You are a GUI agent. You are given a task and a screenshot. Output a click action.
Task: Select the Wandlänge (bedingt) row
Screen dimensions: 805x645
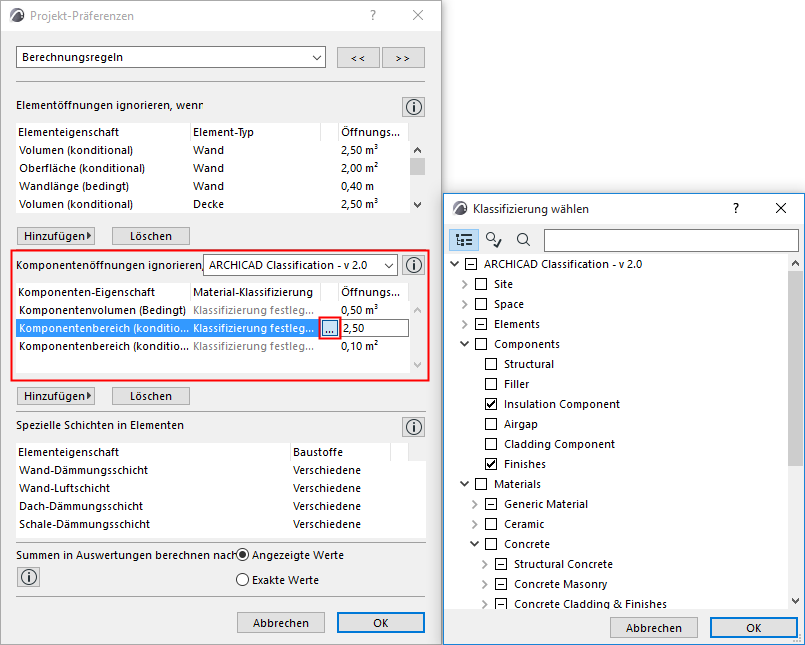[213, 186]
